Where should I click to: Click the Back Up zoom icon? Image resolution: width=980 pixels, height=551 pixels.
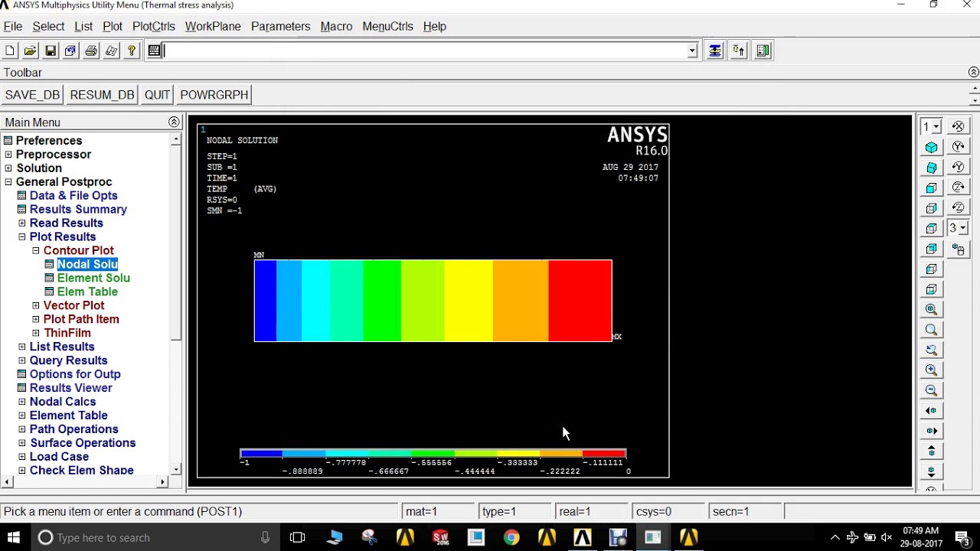click(931, 350)
